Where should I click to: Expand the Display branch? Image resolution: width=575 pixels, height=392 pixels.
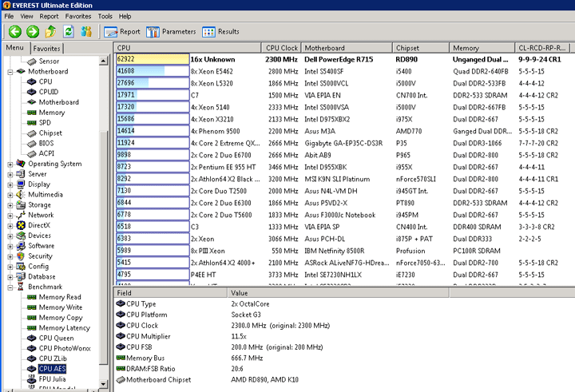pos(10,184)
